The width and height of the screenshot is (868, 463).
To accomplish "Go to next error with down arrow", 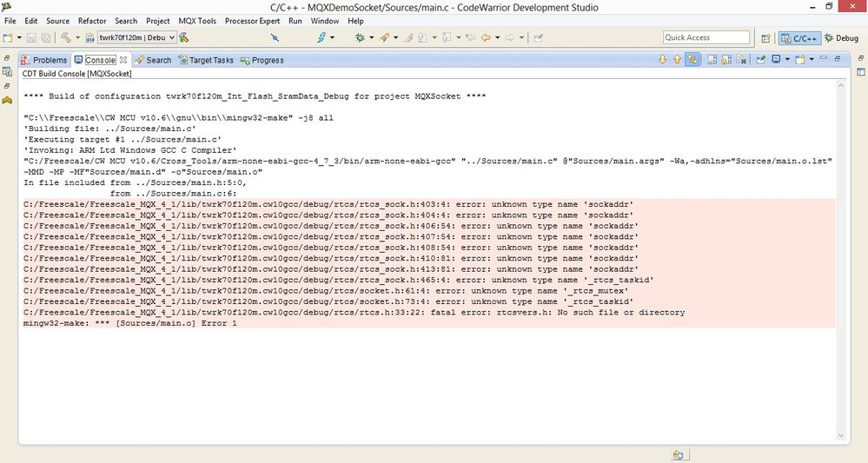I will pyautogui.click(x=662, y=59).
